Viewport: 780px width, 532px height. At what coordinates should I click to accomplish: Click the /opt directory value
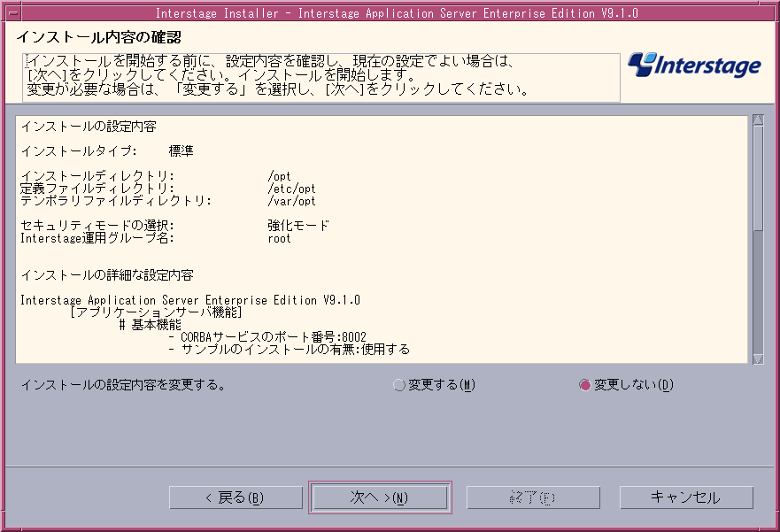point(279,176)
